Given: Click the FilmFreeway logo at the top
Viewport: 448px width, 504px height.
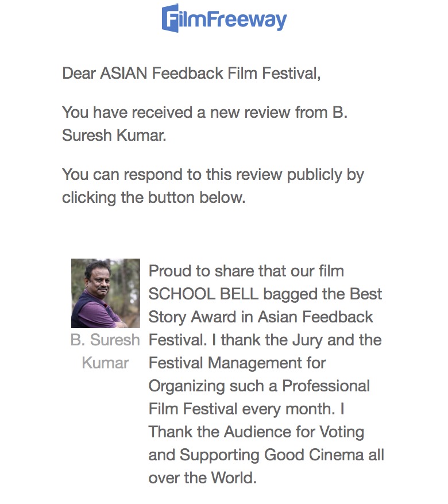Looking at the screenshot, I should (224, 18).
